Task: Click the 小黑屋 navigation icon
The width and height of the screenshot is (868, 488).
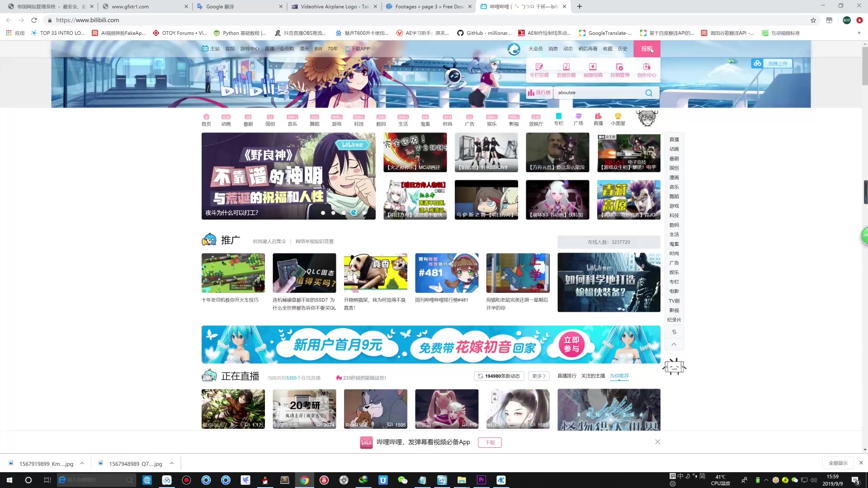Action: pos(618,117)
